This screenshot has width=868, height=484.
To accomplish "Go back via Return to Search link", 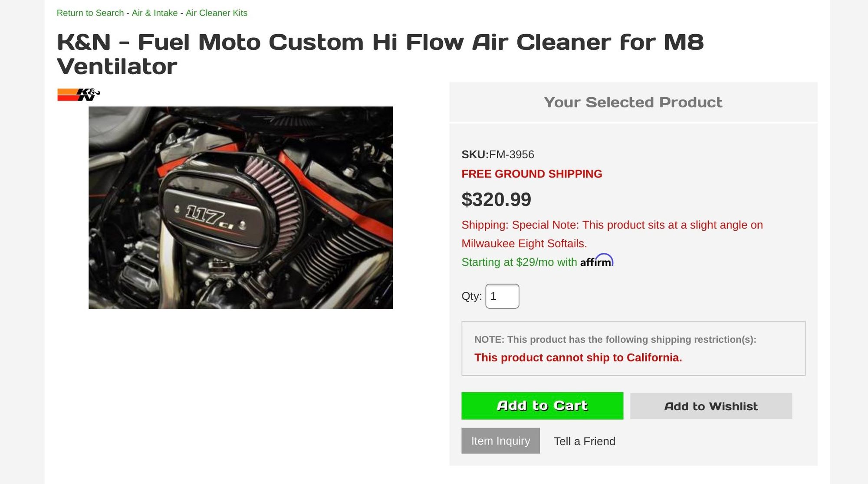I will point(90,13).
